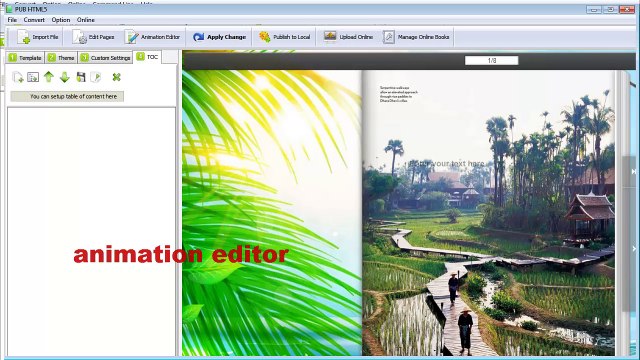Click Publish to Local
640x360 pixels.
pyautogui.click(x=284, y=37)
